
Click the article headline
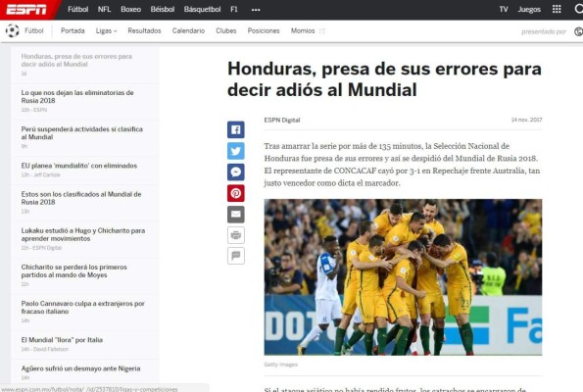click(384, 79)
